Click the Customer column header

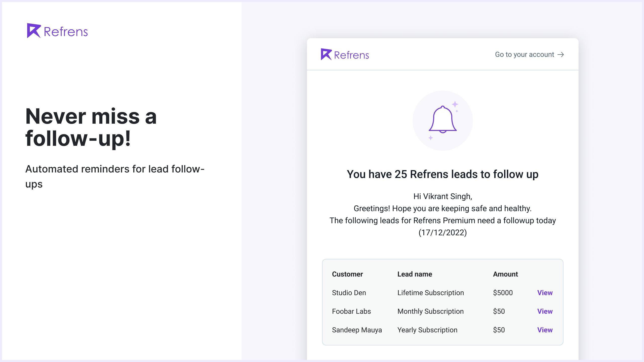tap(347, 274)
